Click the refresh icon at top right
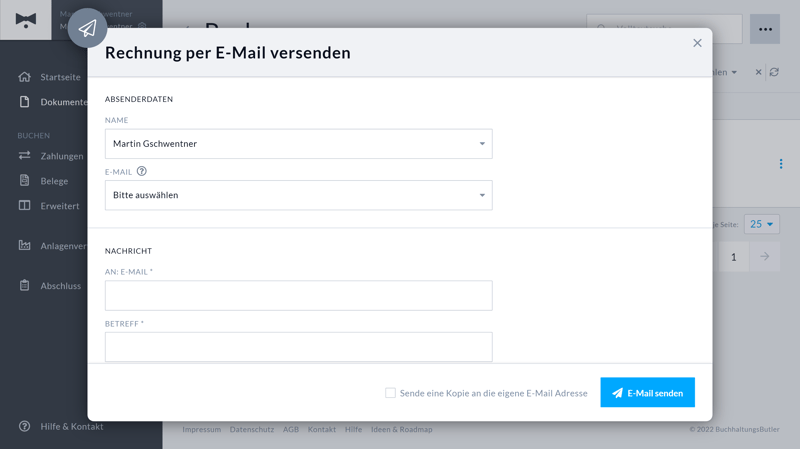This screenshot has width=800, height=449. [x=774, y=72]
